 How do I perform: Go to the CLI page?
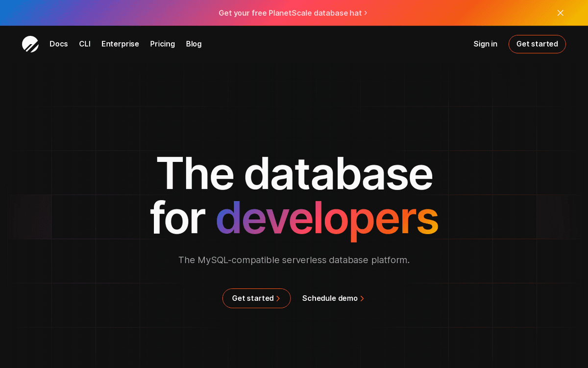[x=85, y=44]
